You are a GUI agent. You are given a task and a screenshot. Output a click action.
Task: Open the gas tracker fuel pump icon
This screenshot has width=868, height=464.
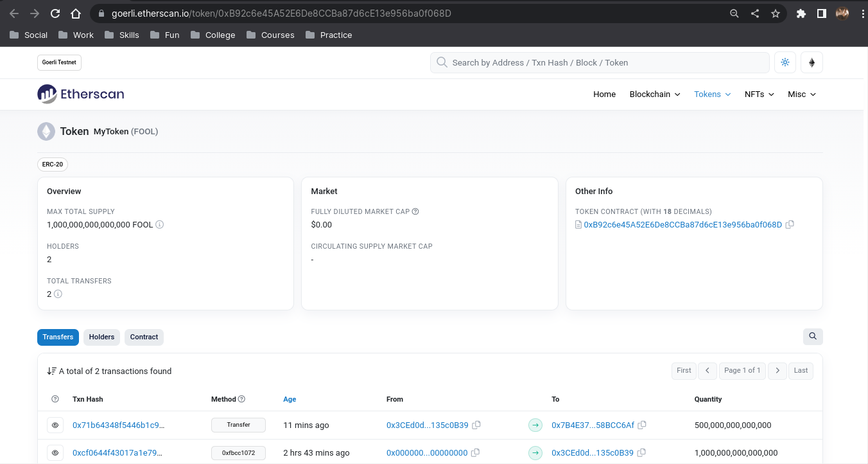[x=812, y=62]
